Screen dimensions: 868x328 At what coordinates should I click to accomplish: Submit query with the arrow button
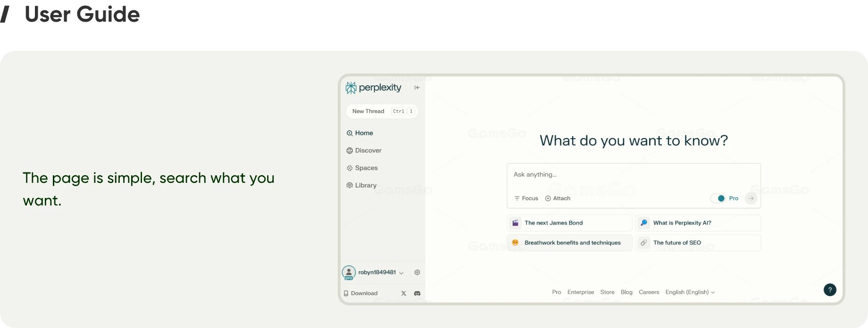751,198
